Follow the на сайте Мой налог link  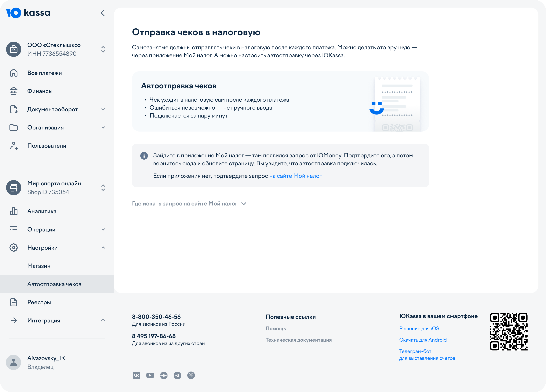coord(295,176)
